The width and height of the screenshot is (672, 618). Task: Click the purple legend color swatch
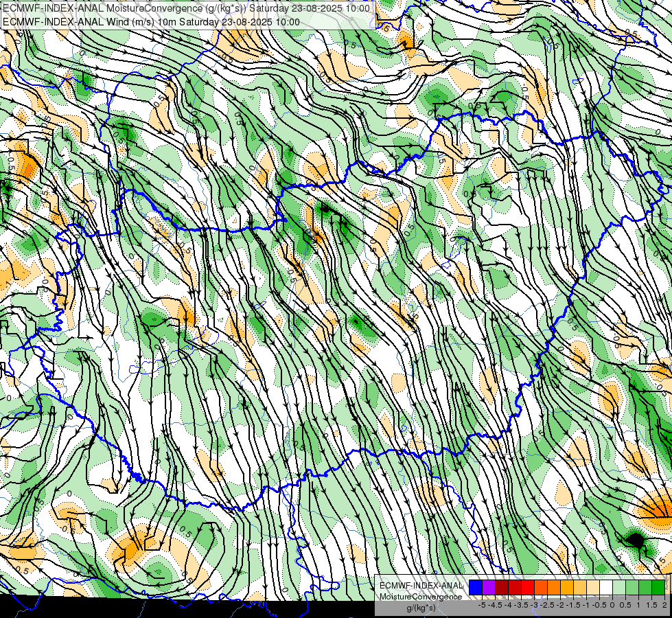point(489,587)
